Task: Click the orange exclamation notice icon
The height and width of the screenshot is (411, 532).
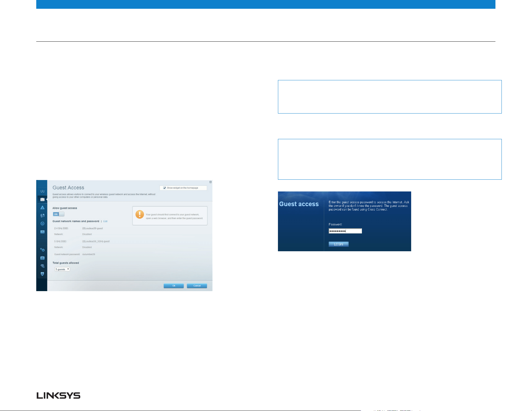Action: (140, 214)
